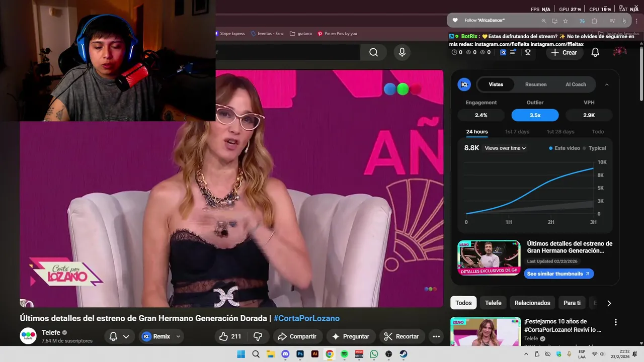Viewport: 644px width, 362px height.
Task: Open OBS Studio from taskbar
Action: 388,354
